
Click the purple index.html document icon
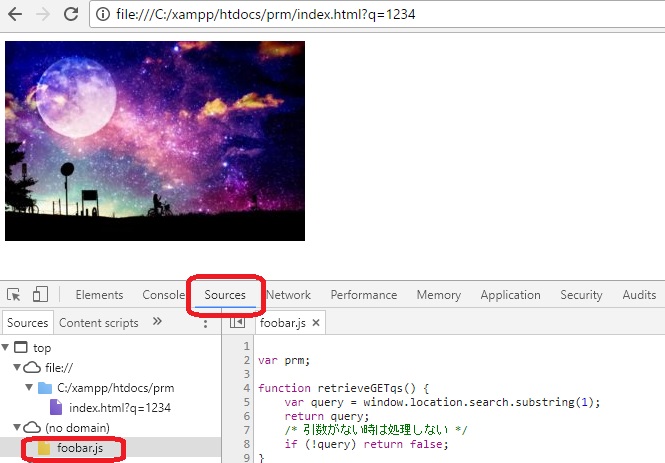tap(56, 407)
